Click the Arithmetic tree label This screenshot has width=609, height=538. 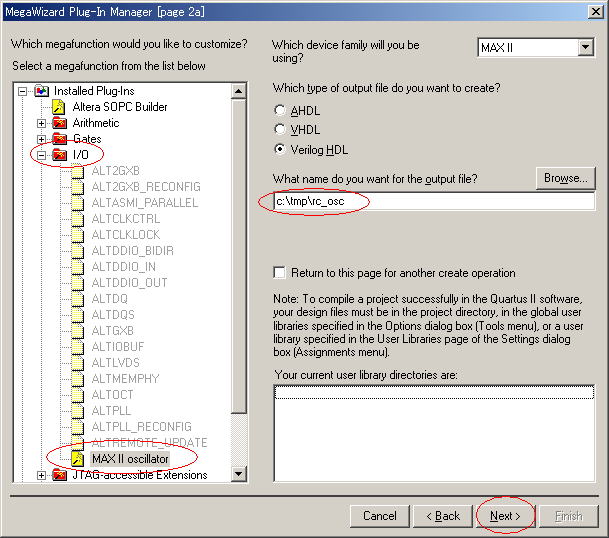click(96, 123)
